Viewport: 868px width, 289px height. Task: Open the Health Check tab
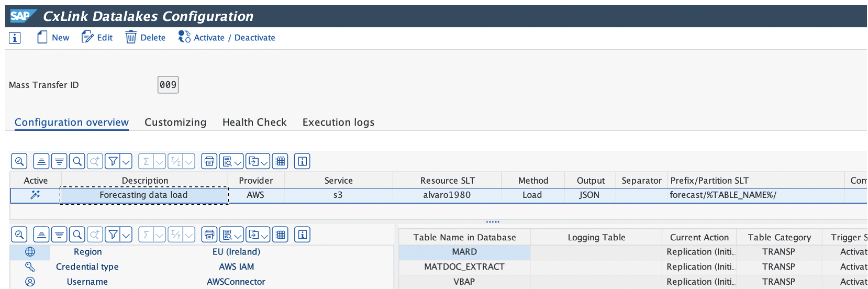pyautogui.click(x=254, y=123)
